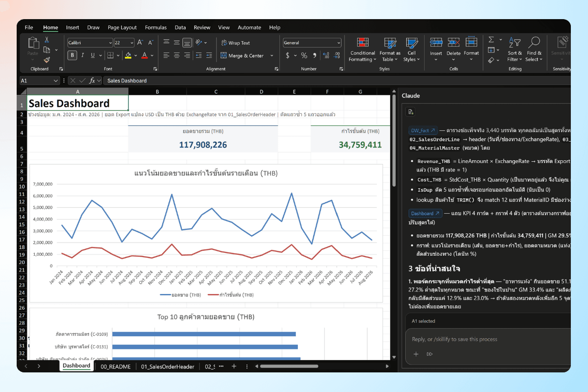This screenshot has width=588, height=392.
Task: Apply the Fill Color bucket icon
Action: pyautogui.click(x=128, y=55)
